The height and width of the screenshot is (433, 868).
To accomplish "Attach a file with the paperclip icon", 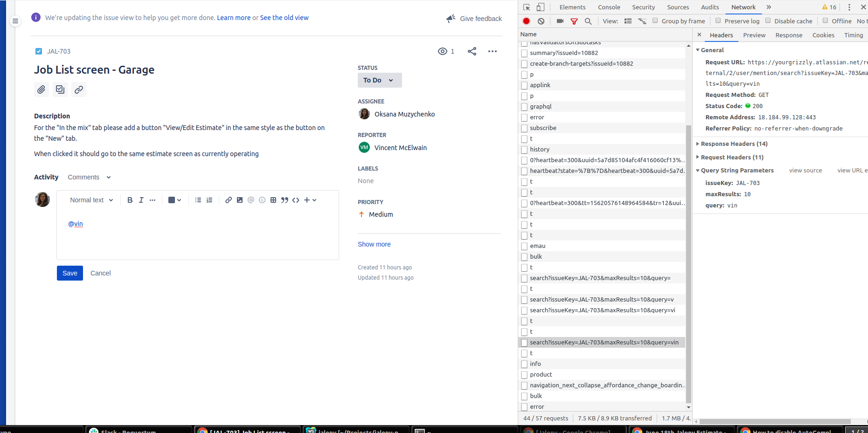I will click(x=42, y=89).
